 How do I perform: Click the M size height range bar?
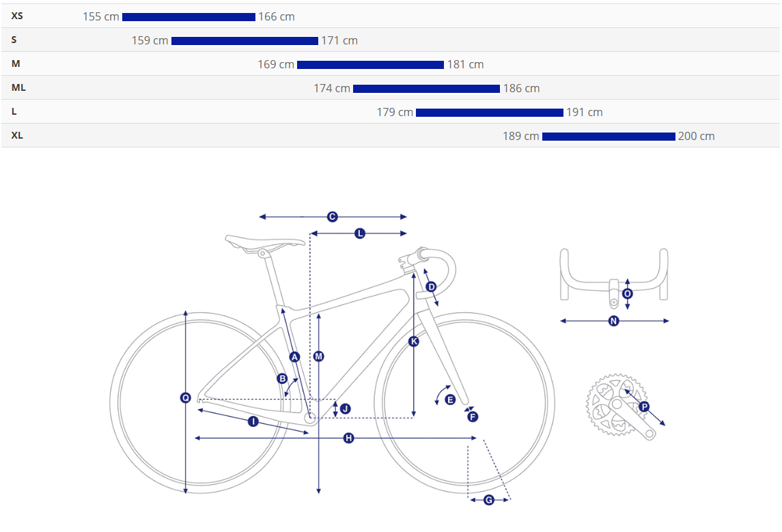370,65
